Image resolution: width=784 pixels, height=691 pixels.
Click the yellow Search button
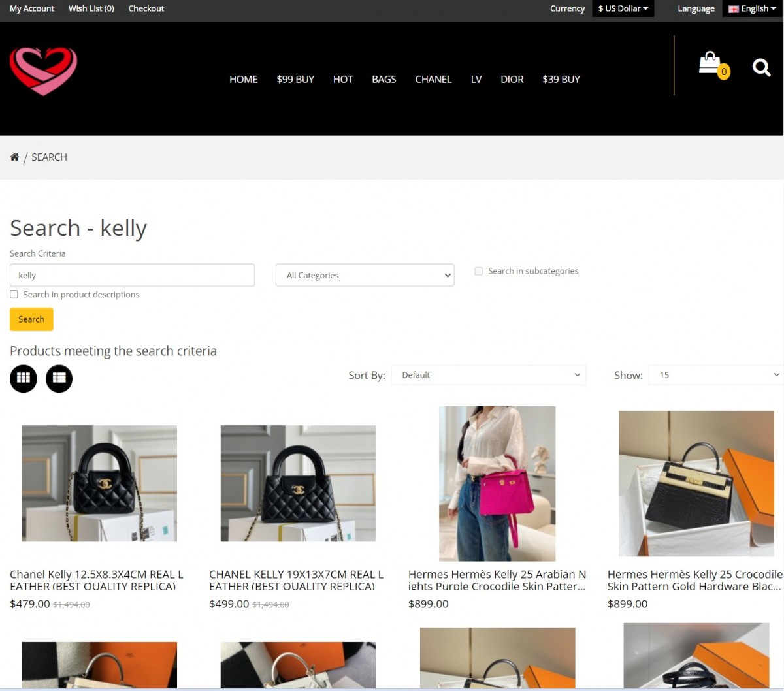click(x=31, y=319)
